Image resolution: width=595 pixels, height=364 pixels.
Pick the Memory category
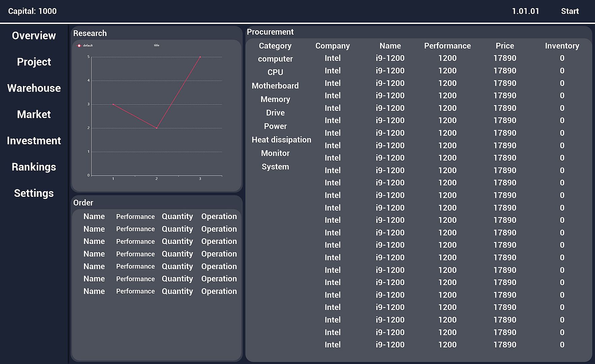[x=275, y=99]
